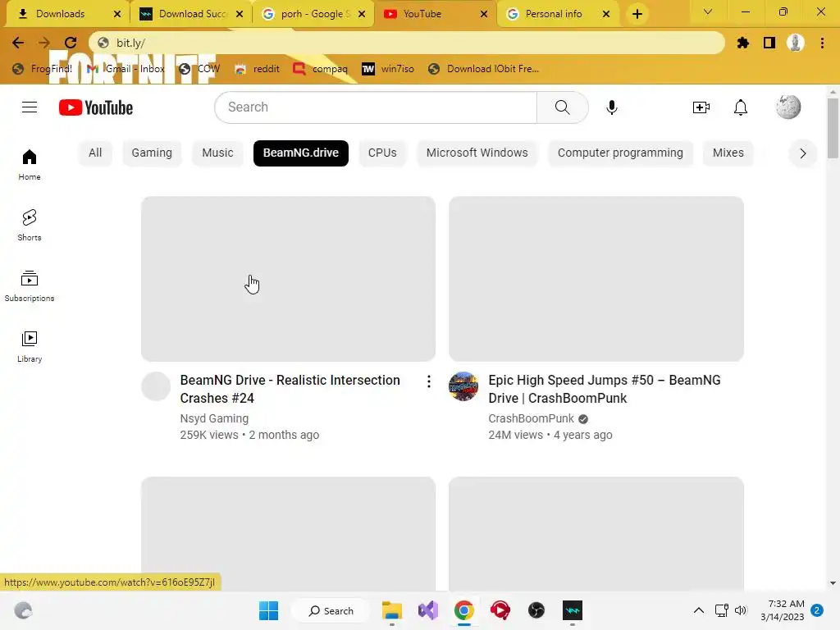This screenshot has height=630, width=840.
Task: Open volume control in system tray
Action: click(741, 610)
